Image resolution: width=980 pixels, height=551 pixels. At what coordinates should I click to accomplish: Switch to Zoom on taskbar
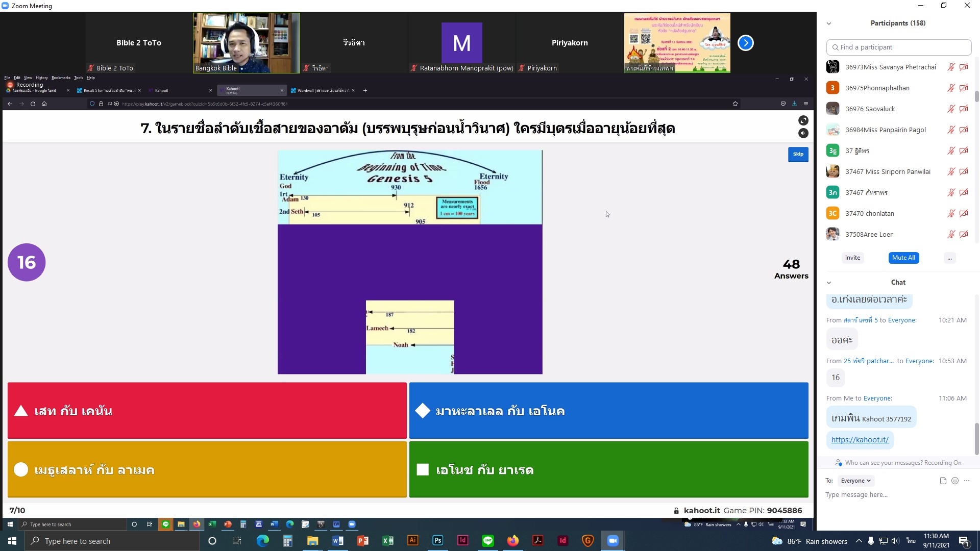[612, 541]
